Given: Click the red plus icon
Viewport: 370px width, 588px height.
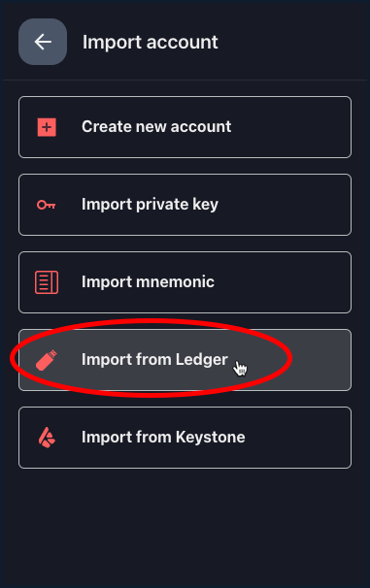Looking at the screenshot, I should pyautogui.click(x=47, y=127).
